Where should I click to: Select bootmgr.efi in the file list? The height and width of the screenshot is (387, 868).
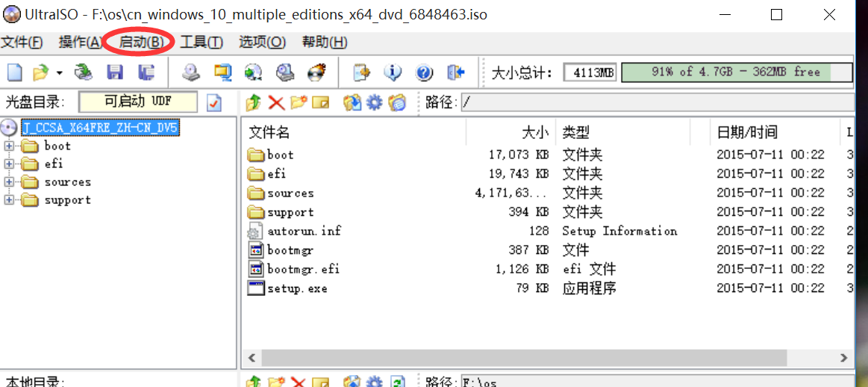[x=303, y=270]
